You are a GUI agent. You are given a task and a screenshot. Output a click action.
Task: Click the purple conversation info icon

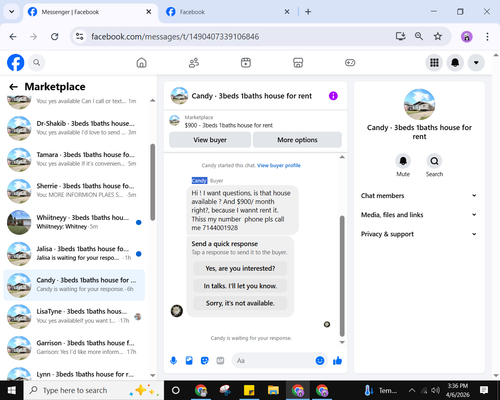click(333, 96)
